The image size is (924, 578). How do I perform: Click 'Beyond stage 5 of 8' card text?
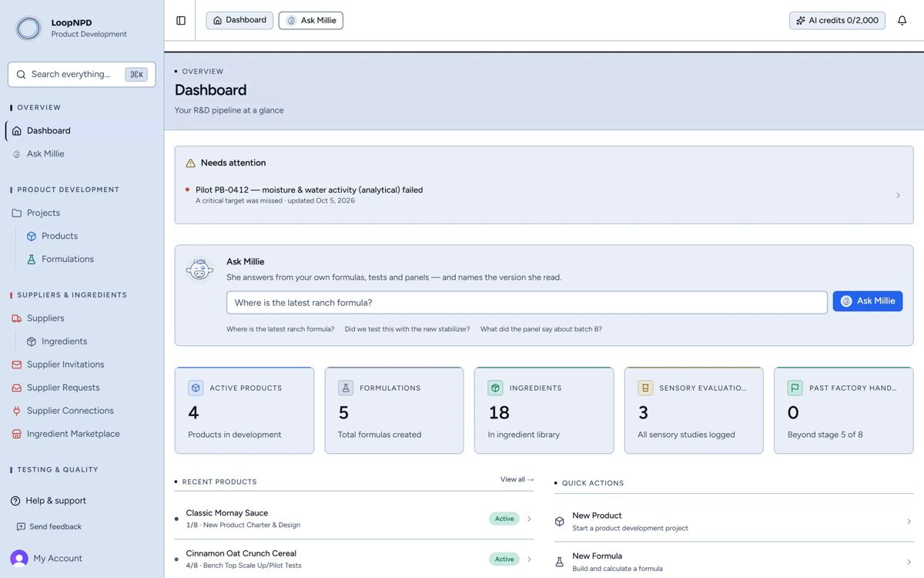click(825, 435)
